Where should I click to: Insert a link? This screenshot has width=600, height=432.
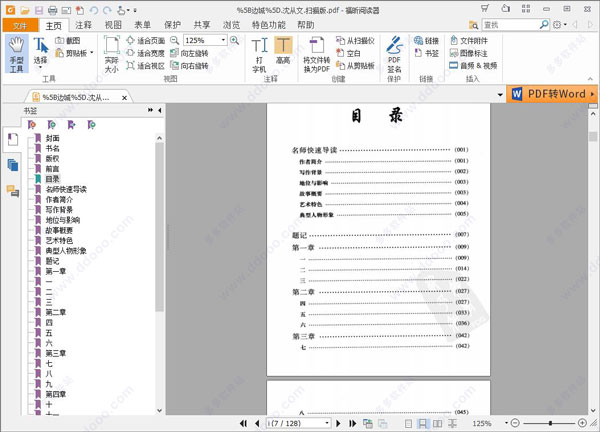(x=426, y=41)
